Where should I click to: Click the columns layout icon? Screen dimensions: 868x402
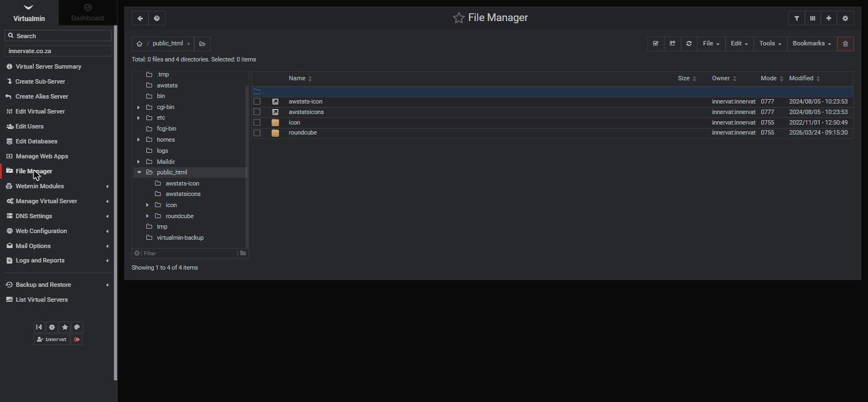(x=813, y=18)
